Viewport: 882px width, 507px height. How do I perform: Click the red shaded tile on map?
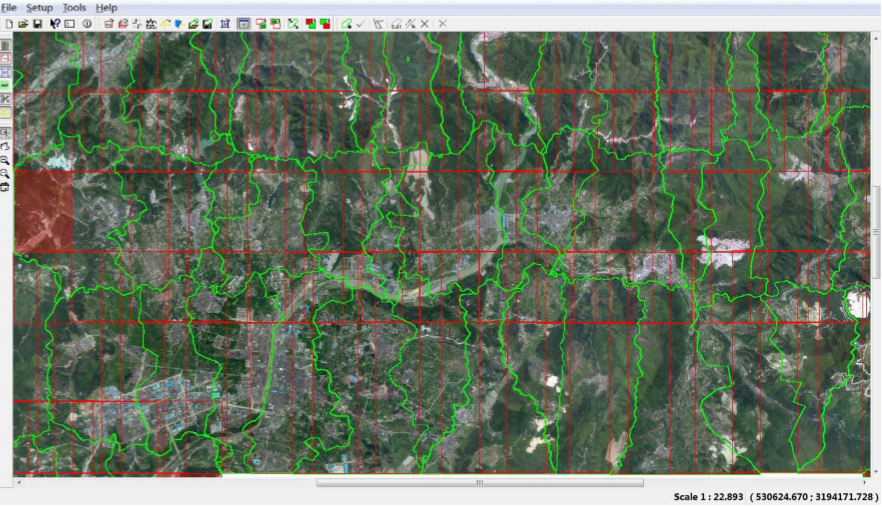point(43,210)
